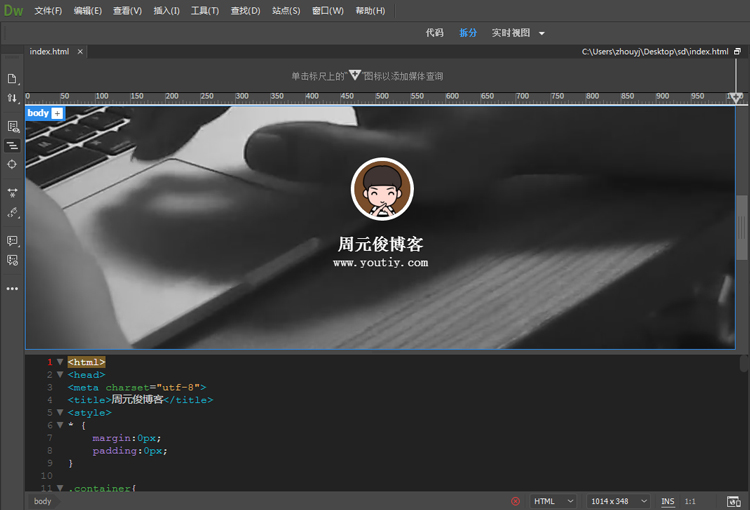The width and height of the screenshot is (750, 510).
Task: Click the format source code icon
Action: pos(12,212)
